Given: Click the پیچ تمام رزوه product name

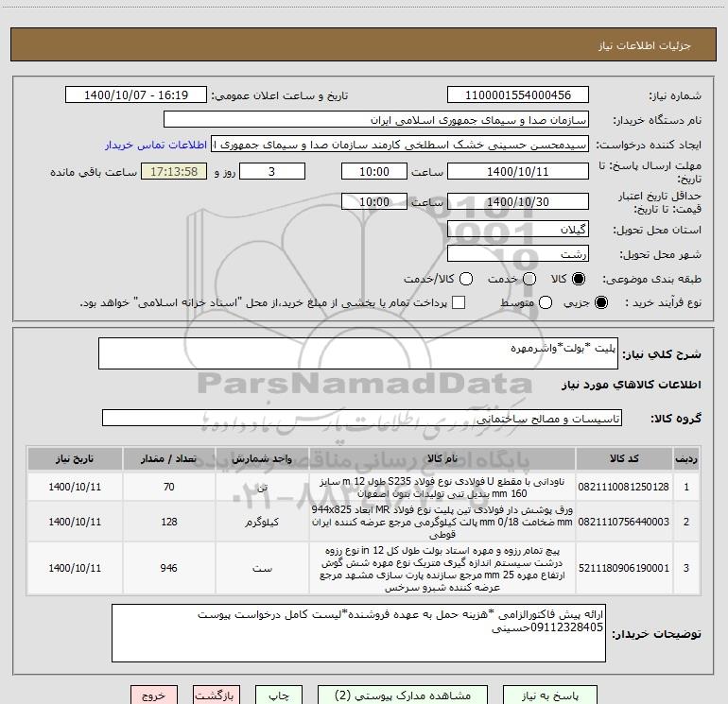Looking at the screenshot, I should click(x=442, y=569).
